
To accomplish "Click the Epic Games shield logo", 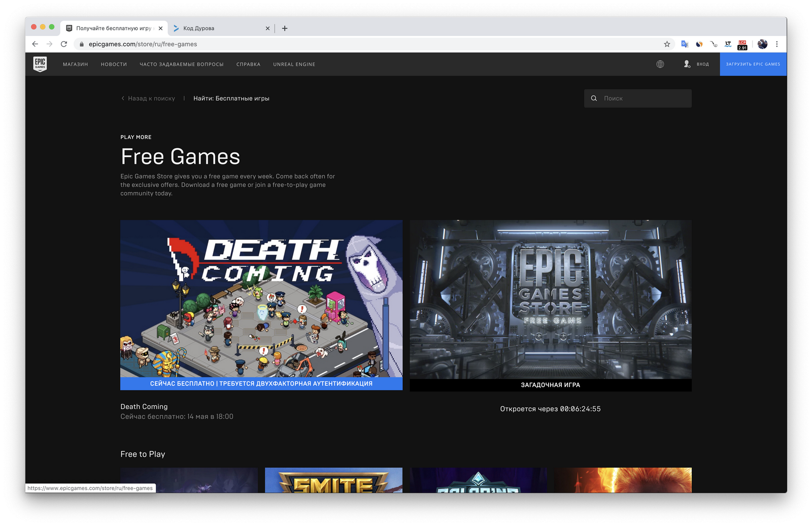I will (40, 64).
